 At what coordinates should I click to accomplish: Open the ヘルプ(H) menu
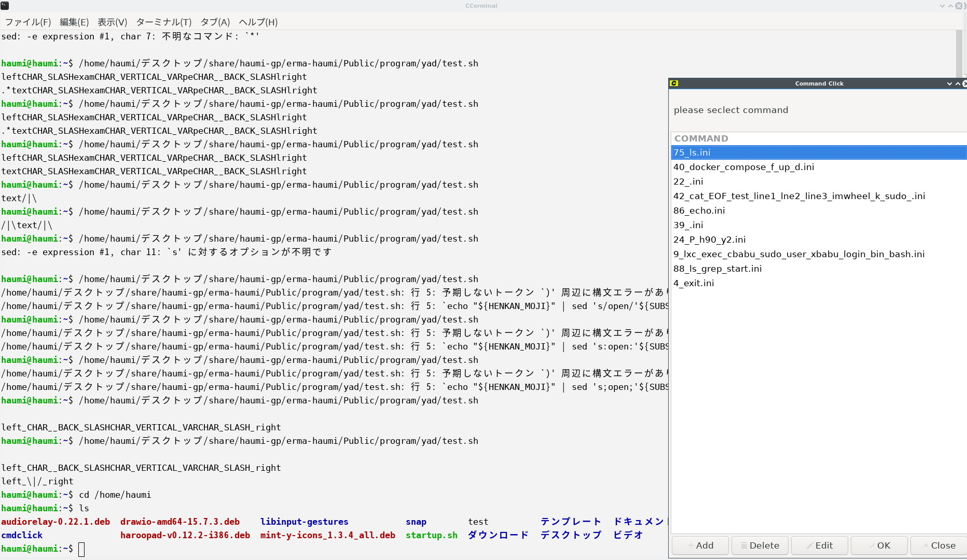pyautogui.click(x=258, y=22)
